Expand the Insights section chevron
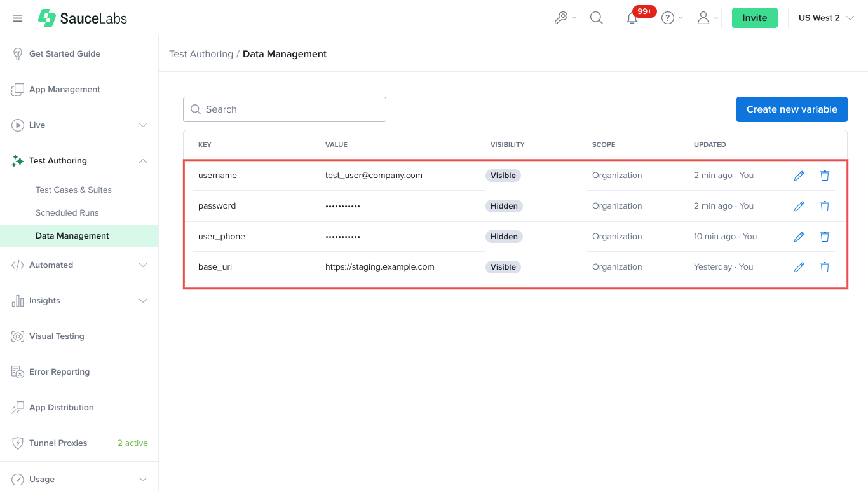 pyautogui.click(x=143, y=301)
